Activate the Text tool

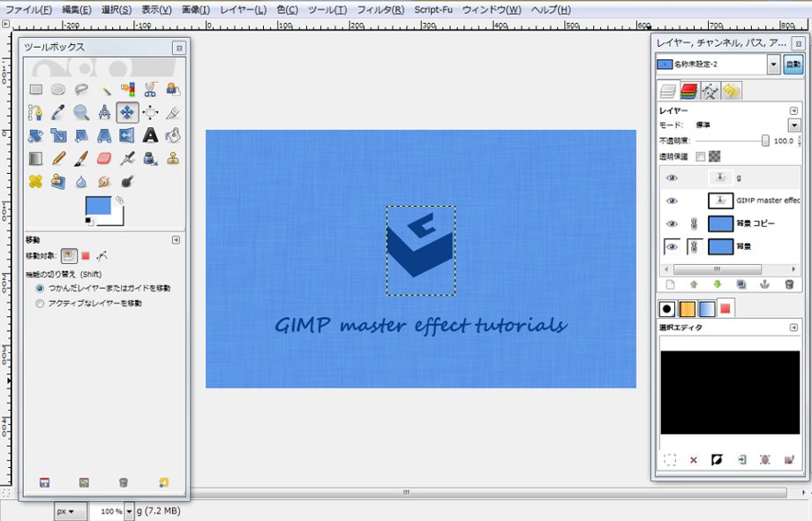(x=150, y=136)
